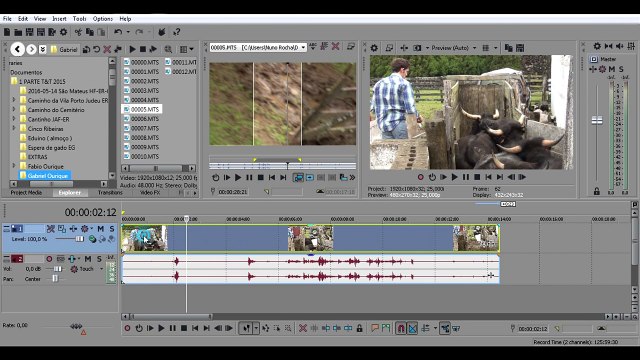Mute the Master bus
640x360 pixels.
tap(612, 69)
